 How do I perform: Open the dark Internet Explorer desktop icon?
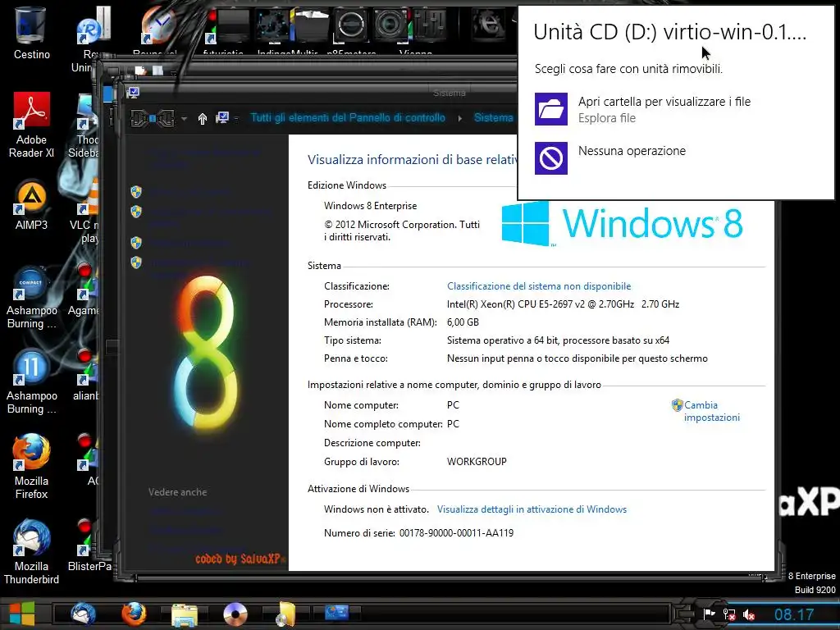tap(487, 24)
